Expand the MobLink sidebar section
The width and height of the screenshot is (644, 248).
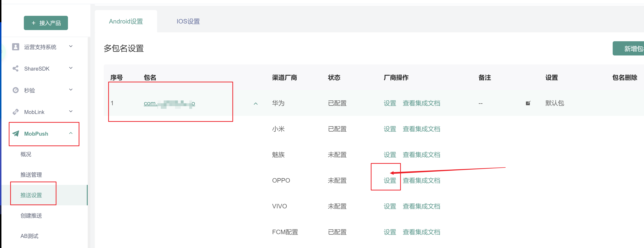point(71,111)
